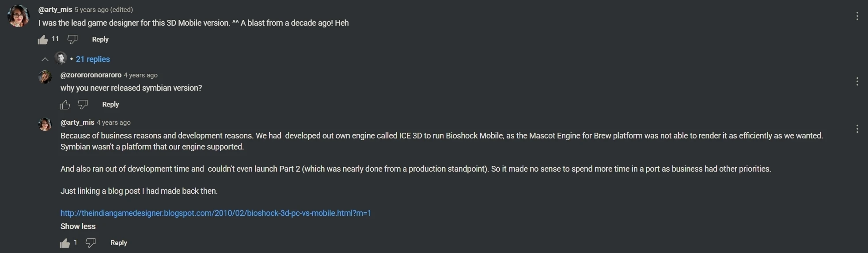Open options menu for the arty_mis reply

coord(857,129)
